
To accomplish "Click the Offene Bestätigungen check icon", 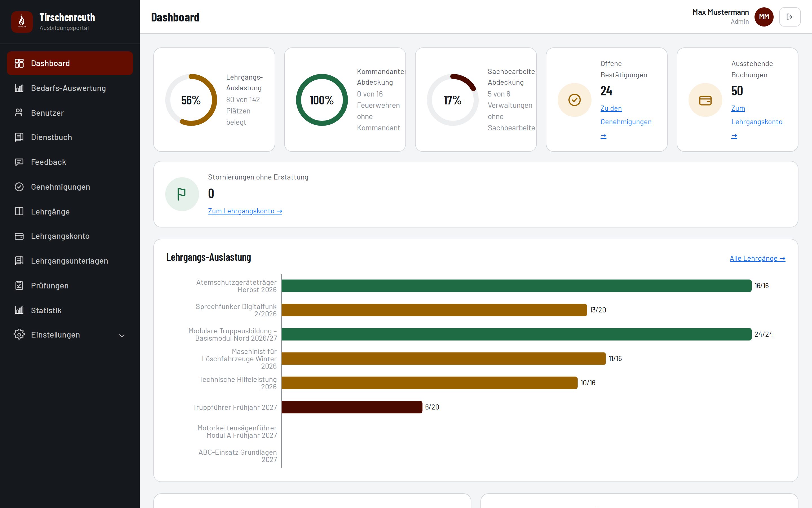I will coord(574,100).
